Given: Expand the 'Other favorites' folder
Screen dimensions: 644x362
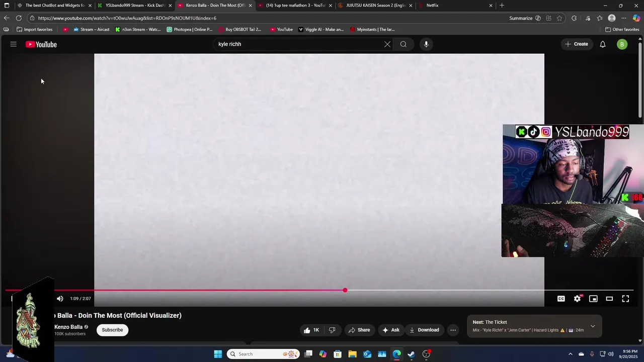Looking at the screenshot, I should 622,29.
